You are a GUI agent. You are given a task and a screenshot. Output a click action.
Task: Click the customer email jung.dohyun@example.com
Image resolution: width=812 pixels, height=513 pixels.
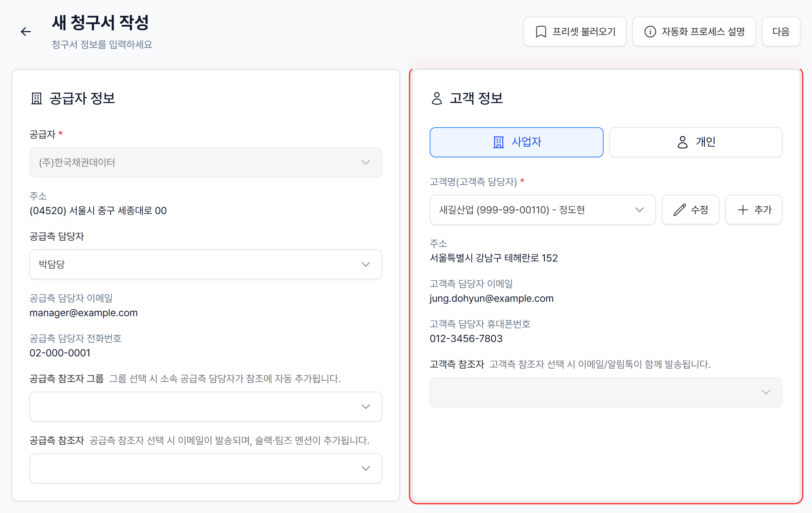[492, 298]
